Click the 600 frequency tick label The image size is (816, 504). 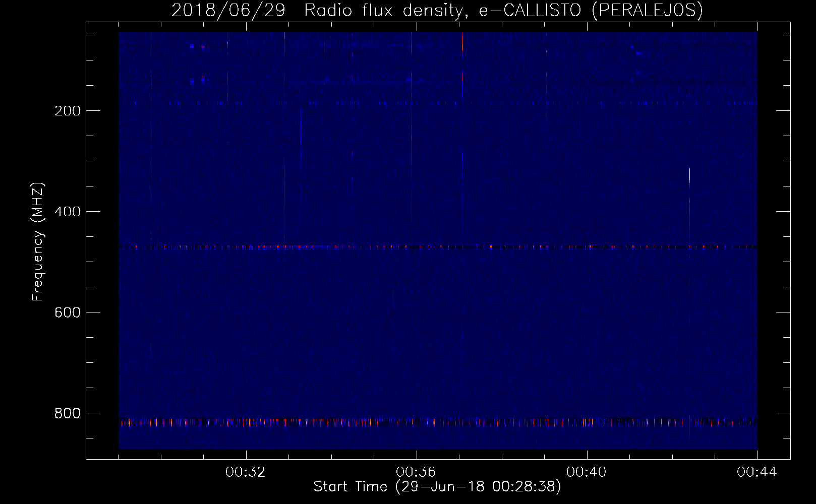tap(68, 312)
